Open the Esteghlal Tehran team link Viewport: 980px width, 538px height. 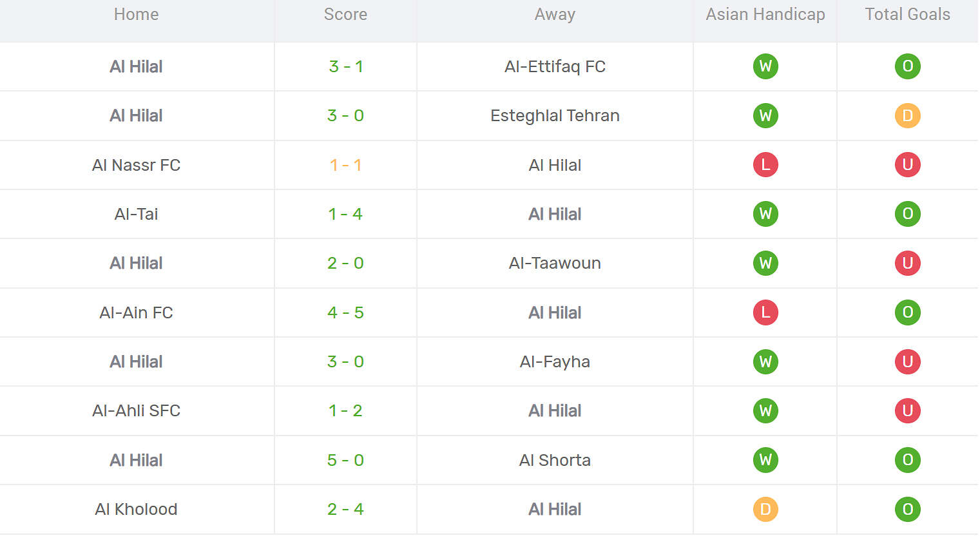(555, 116)
